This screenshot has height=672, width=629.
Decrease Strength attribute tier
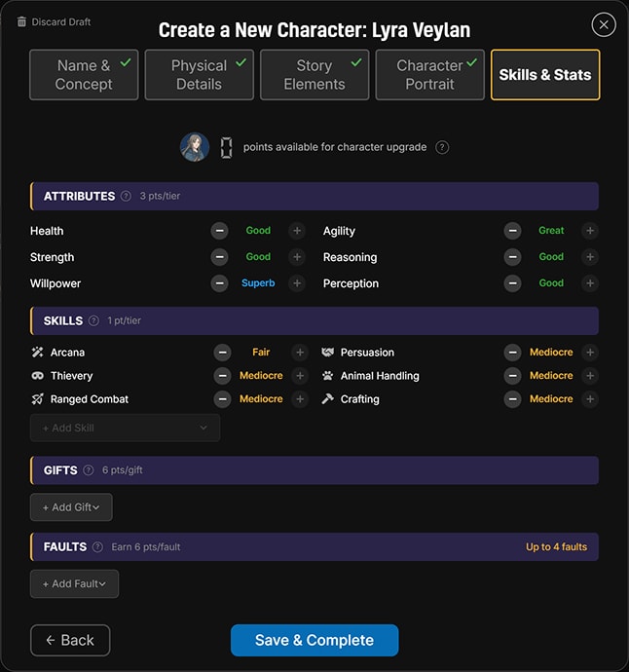(219, 257)
